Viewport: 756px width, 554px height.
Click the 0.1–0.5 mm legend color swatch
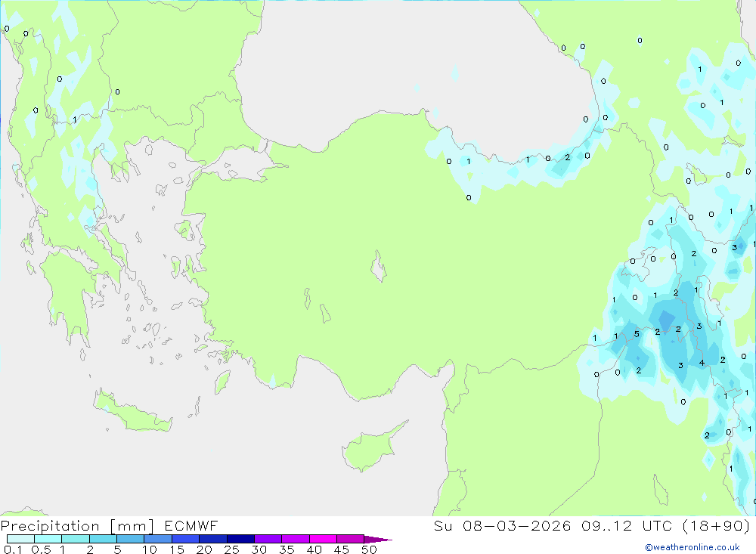click(20, 539)
